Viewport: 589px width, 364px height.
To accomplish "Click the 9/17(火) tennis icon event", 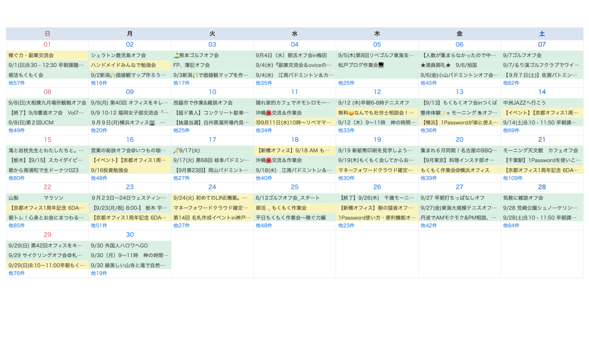I will (x=187, y=151).
